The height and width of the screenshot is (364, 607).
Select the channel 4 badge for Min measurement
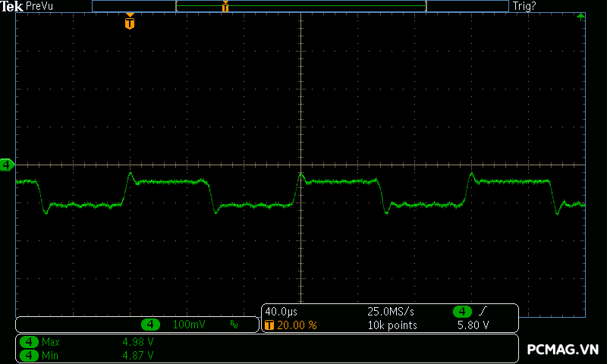click(x=29, y=355)
